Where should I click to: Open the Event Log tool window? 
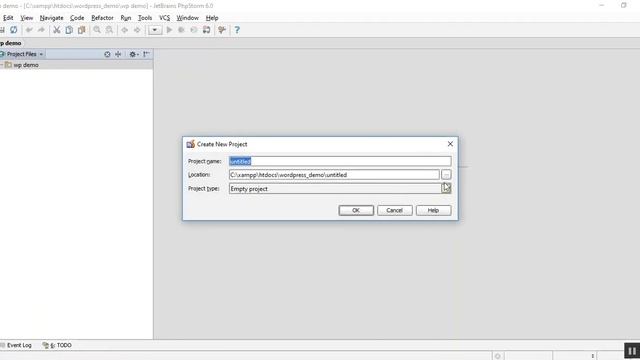coord(16,345)
